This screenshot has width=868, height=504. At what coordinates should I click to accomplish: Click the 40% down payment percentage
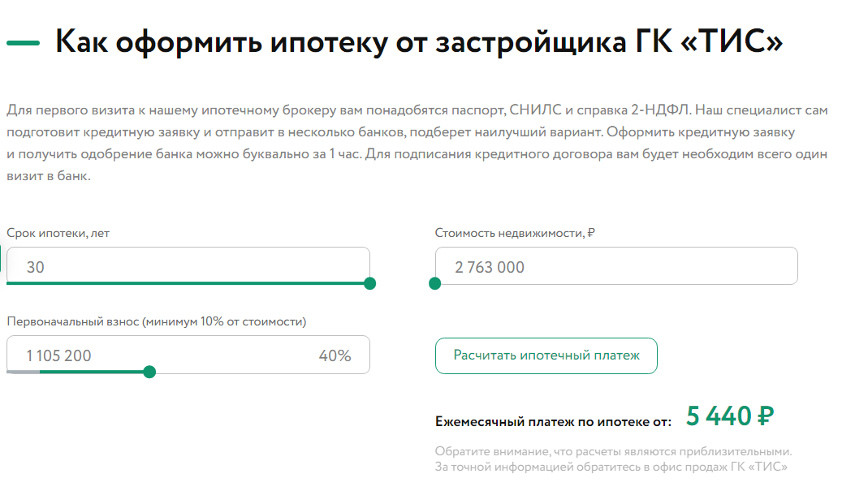(335, 355)
